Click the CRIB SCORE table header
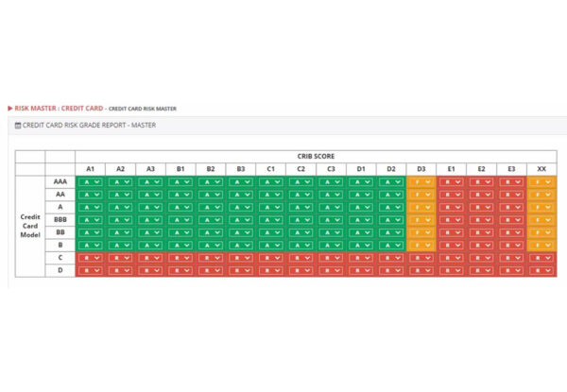The image size is (567, 392). click(x=315, y=156)
